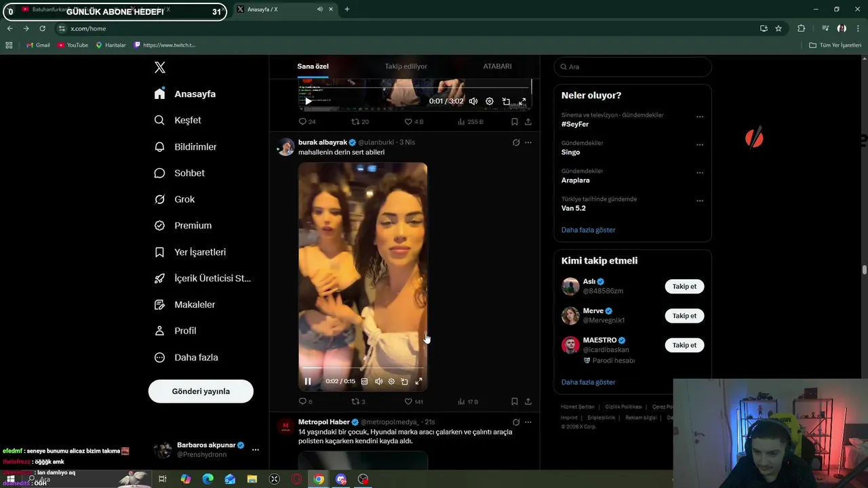Mute the top video volume

(x=473, y=101)
